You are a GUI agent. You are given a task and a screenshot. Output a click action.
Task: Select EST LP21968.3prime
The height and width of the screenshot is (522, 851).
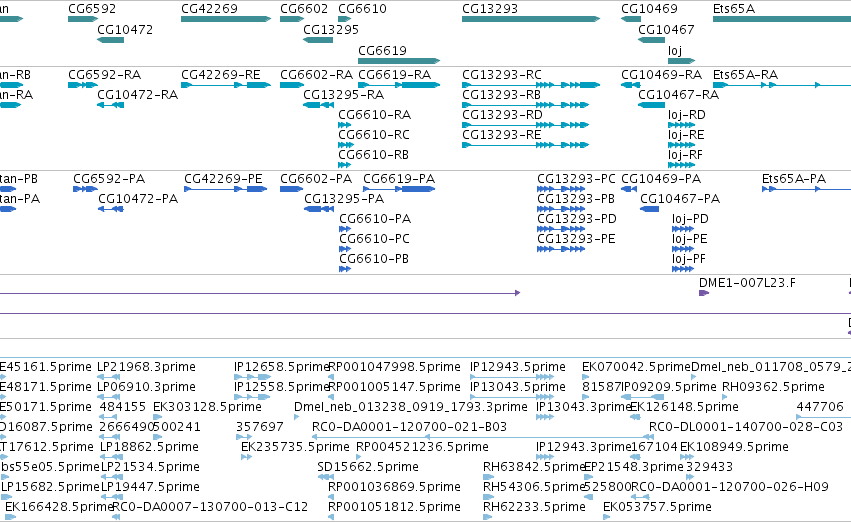[x=145, y=367]
